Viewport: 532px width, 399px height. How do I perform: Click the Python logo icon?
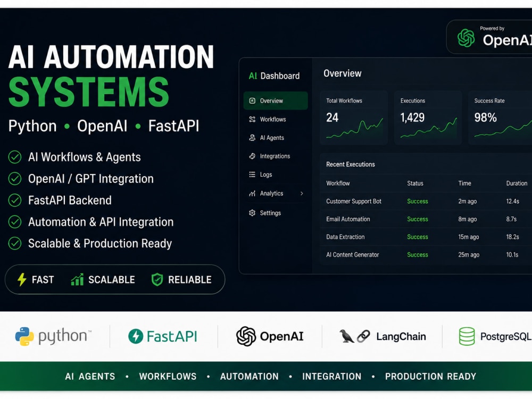[x=24, y=336]
